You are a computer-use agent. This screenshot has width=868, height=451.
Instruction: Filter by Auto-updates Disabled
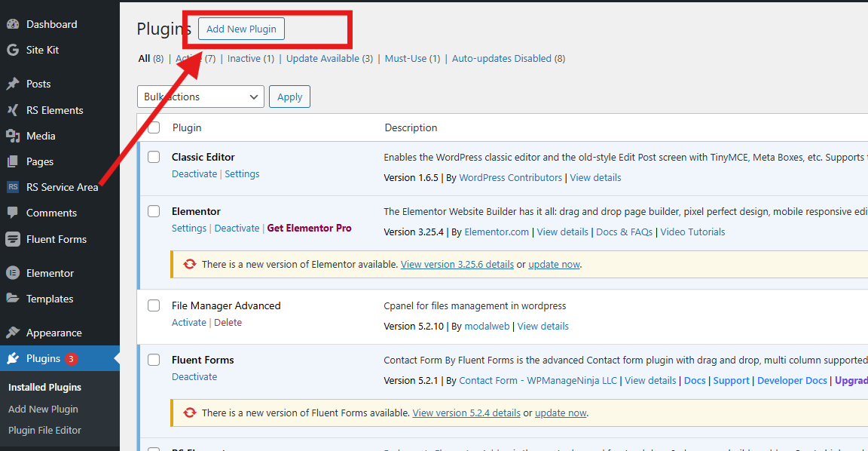point(502,59)
